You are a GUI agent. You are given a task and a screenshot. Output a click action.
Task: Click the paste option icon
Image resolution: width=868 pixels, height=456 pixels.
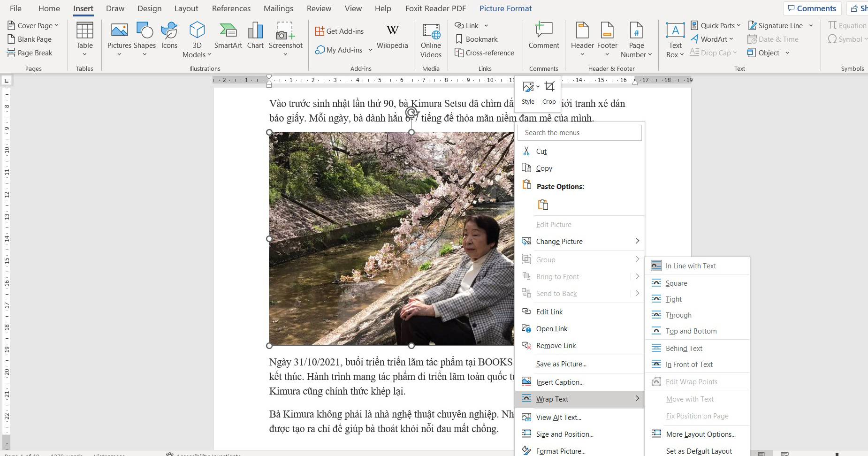coord(543,205)
